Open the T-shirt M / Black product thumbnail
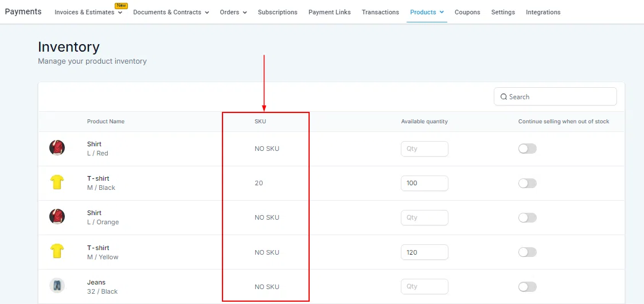The width and height of the screenshot is (644, 304). tap(57, 182)
